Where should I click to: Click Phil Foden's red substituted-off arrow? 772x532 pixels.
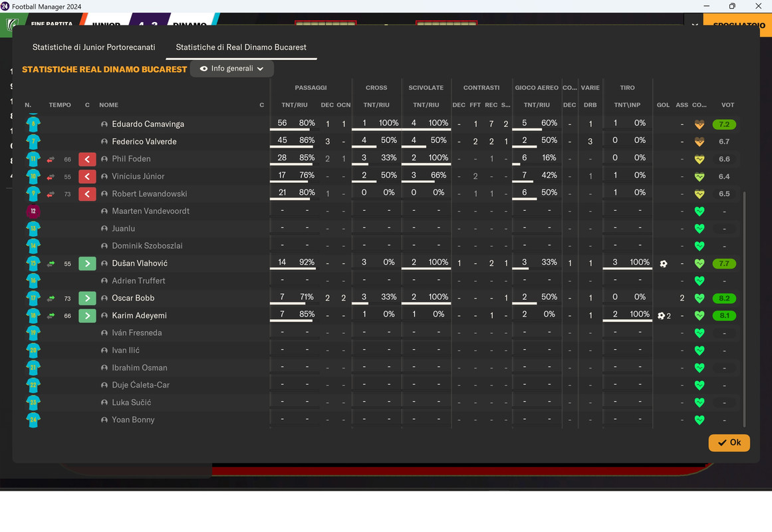(87, 159)
